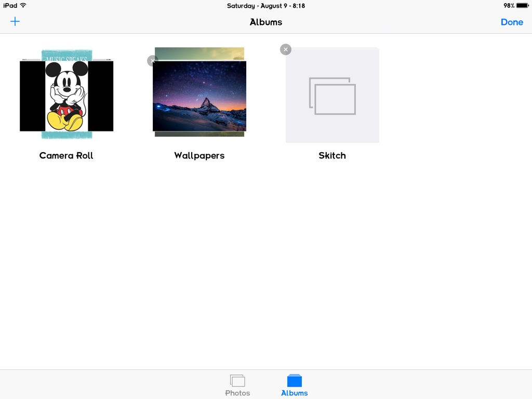Select the Camera Roll album label
This screenshot has height=399, width=532.
[66, 155]
